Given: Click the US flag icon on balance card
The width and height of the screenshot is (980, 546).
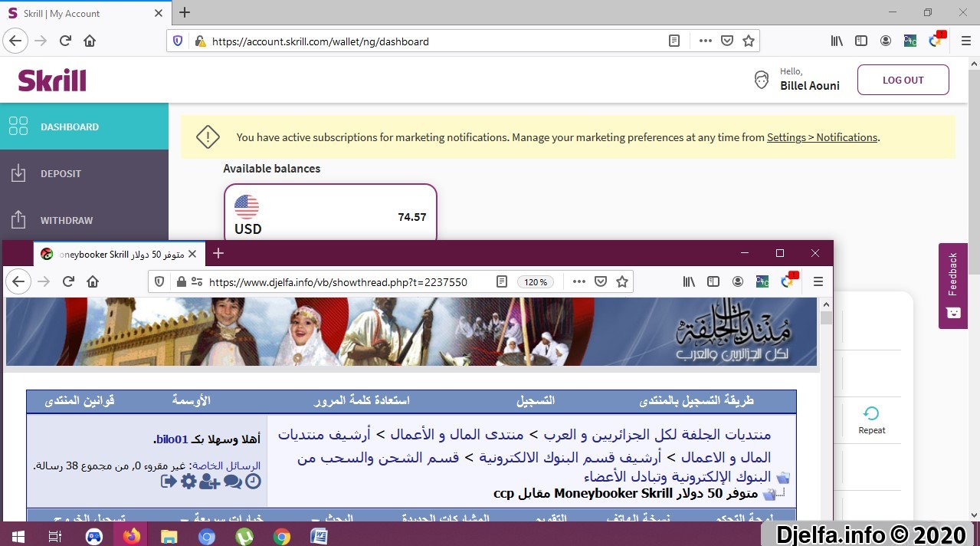Looking at the screenshot, I should coord(247,206).
